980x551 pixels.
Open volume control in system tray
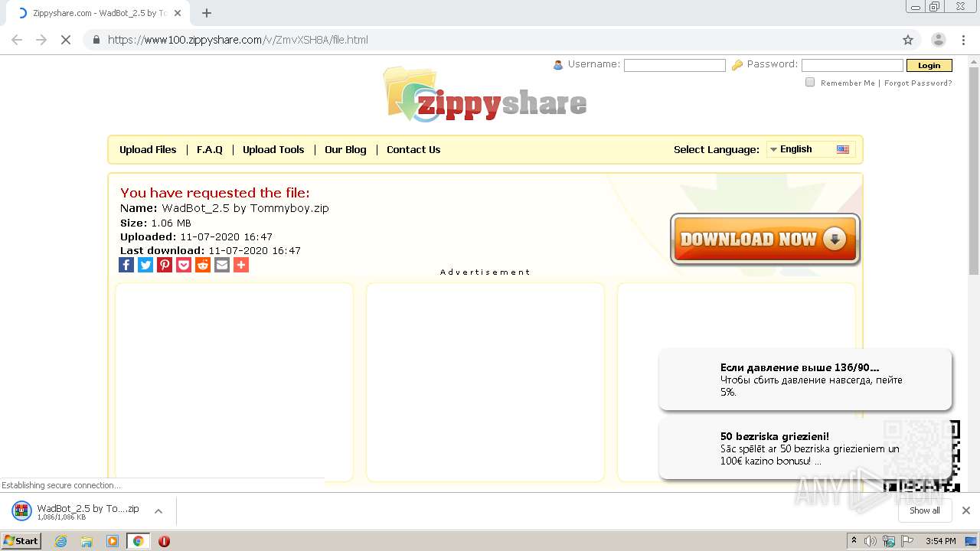(x=871, y=541)
